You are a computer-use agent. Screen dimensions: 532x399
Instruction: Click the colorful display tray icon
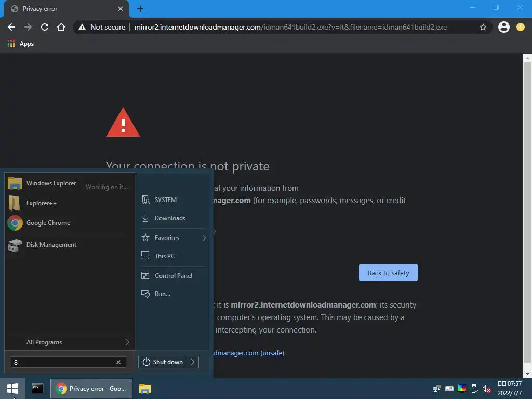coord(462,389)
